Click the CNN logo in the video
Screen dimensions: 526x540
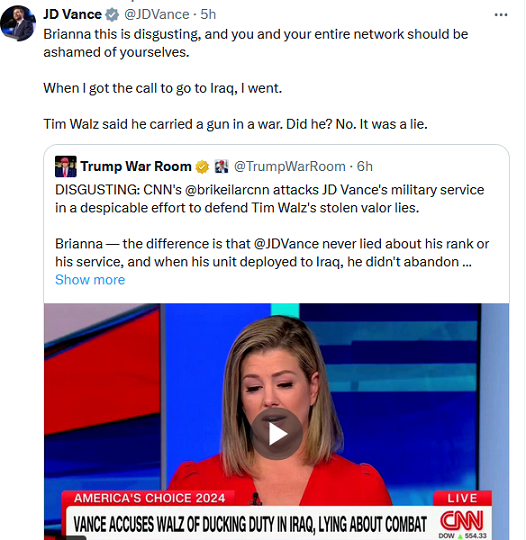click(x=462, y=521)
